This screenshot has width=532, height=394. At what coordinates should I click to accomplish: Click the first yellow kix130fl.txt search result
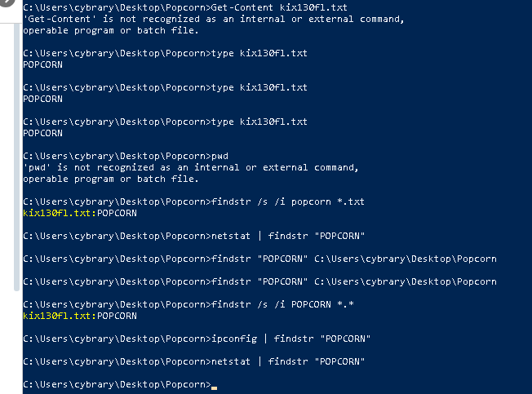58,213
